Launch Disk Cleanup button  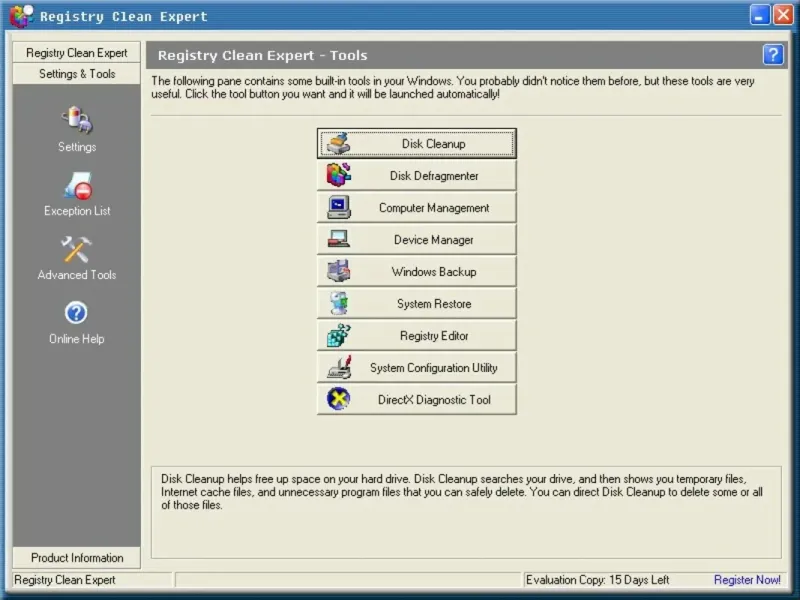416,143
